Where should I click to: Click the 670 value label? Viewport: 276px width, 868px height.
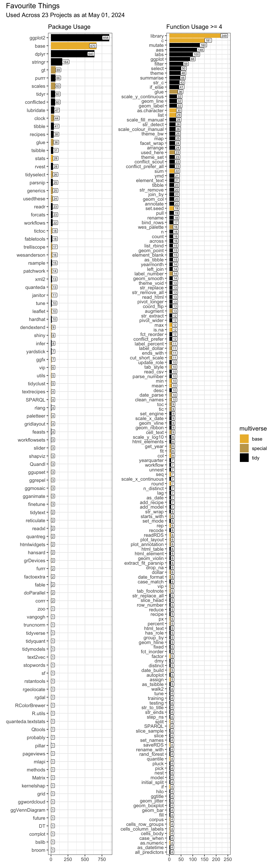click(x=93, y=46)
